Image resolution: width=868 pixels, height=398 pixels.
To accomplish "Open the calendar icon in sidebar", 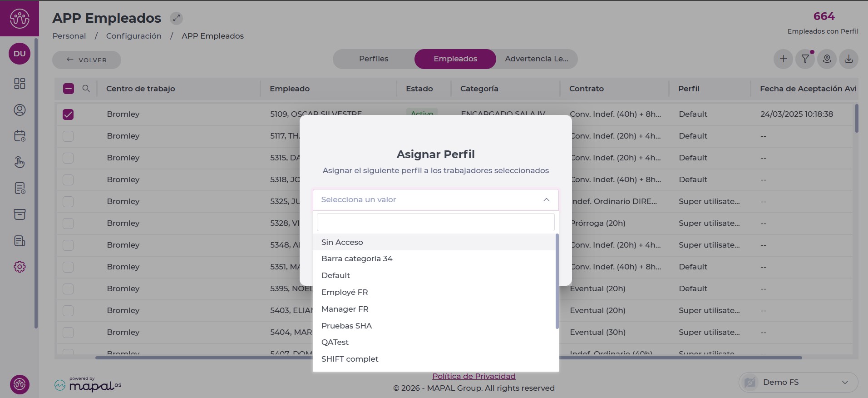I will pos(20,136).
